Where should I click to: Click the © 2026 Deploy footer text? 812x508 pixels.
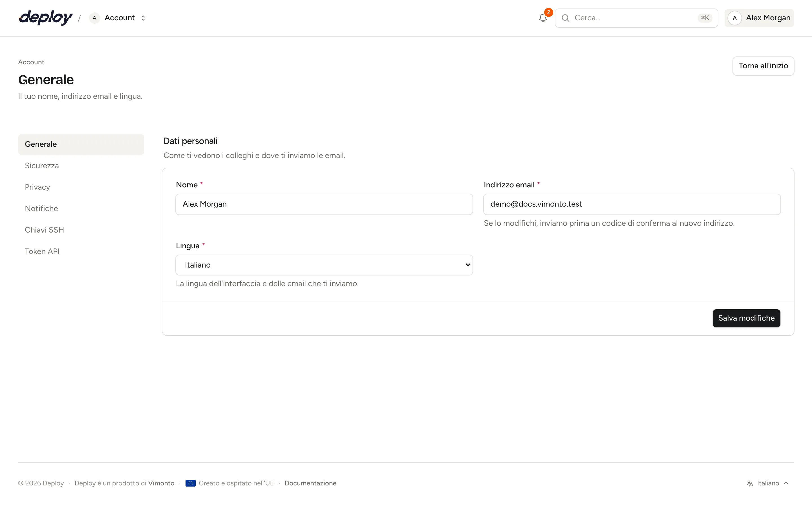pos(41,483)
